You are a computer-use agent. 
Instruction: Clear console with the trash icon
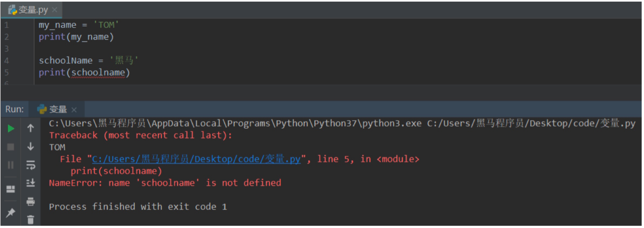(31, 219)
